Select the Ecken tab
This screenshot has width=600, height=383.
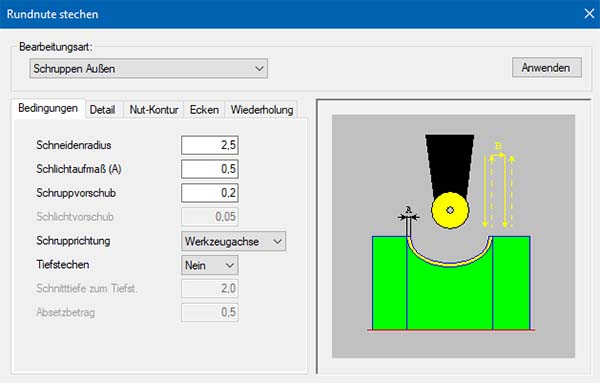click(x=204, y=110)
